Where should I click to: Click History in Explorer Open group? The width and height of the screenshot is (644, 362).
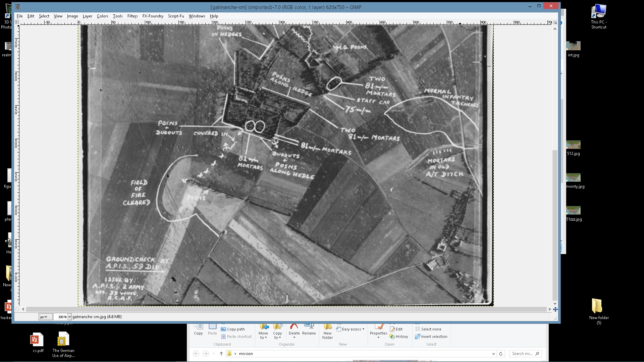coord(399,337)
